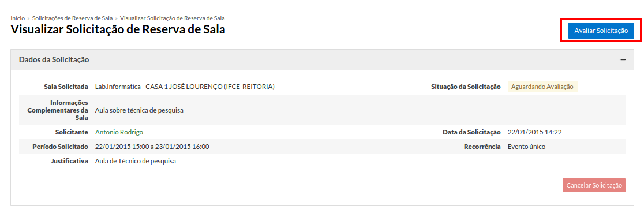Screen dimensions: 644x213
Task: Click the Período Solicitado field label
Action: [x=61, y=147]
